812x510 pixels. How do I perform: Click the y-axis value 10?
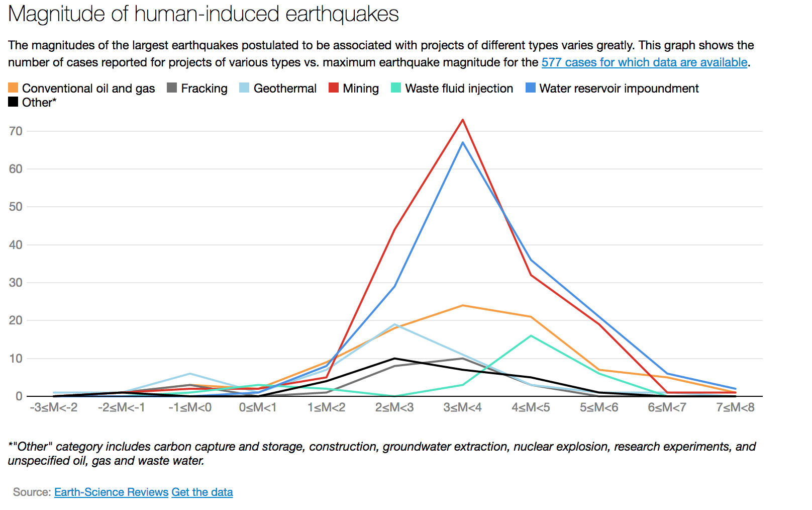[x=16, y=359]
